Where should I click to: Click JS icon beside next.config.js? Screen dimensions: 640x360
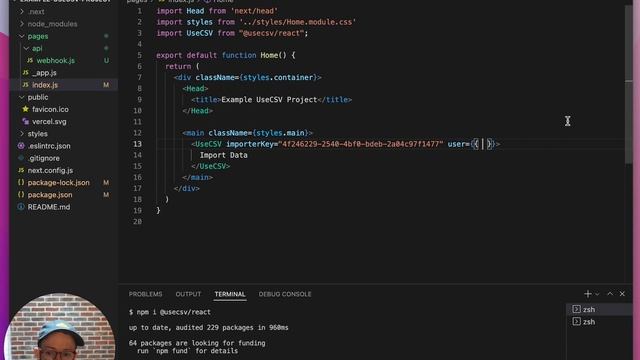[21, 170]
